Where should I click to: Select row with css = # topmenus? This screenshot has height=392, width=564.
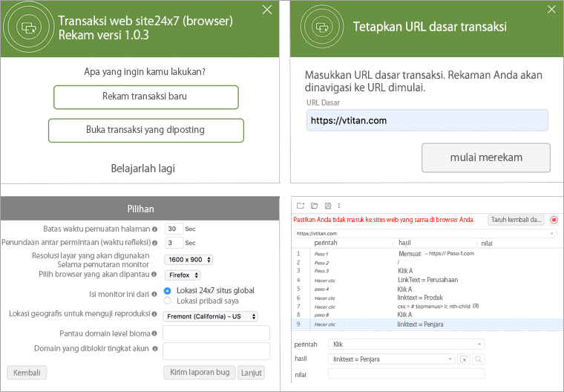(427, 307)
